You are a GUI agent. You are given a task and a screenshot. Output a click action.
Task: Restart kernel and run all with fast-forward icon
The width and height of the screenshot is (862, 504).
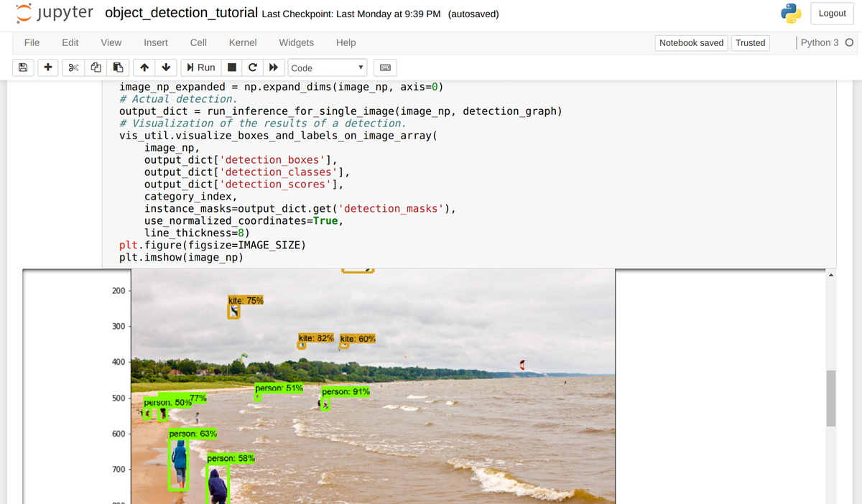point(274,67)
